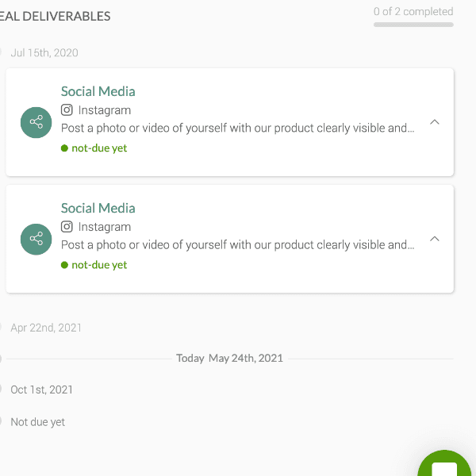The height and width of the screenshot is (476, 476).
Task: Click the first card's post description text
Action: coord(238,129)
